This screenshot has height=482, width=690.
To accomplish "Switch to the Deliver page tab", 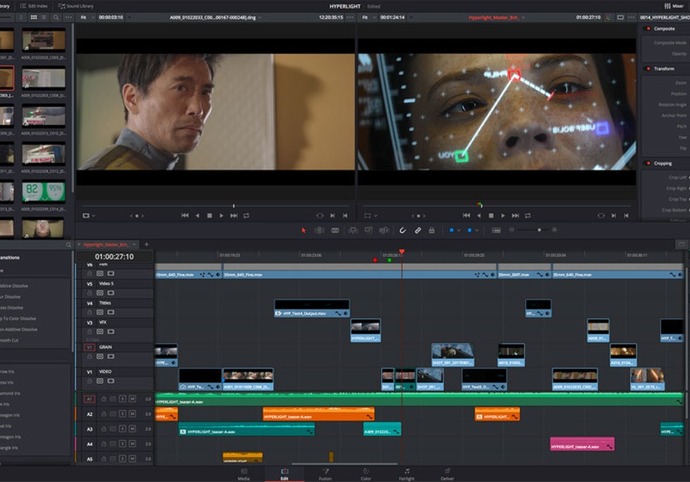I will click(447, 474).
